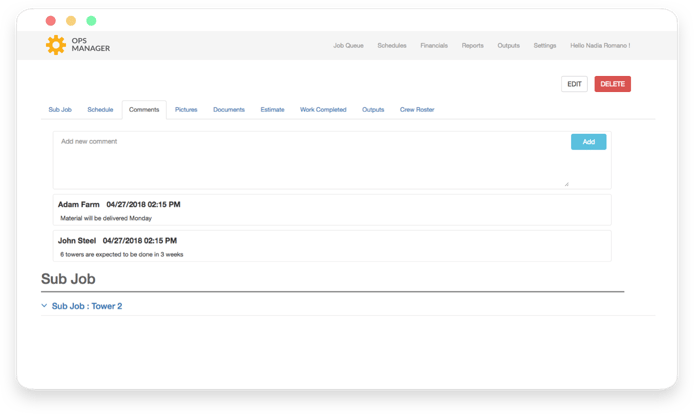Open the Schedules menu

[392, 46]
